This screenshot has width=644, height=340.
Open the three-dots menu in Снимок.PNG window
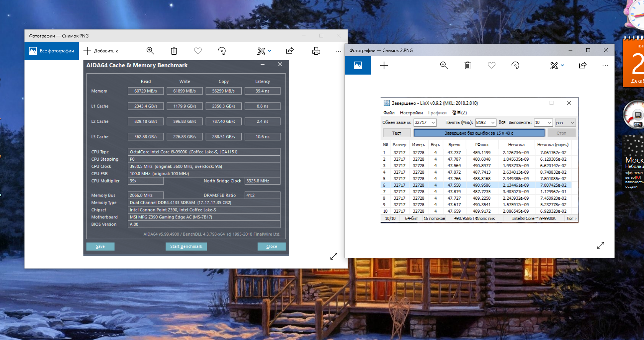click(x=338, y=51)
